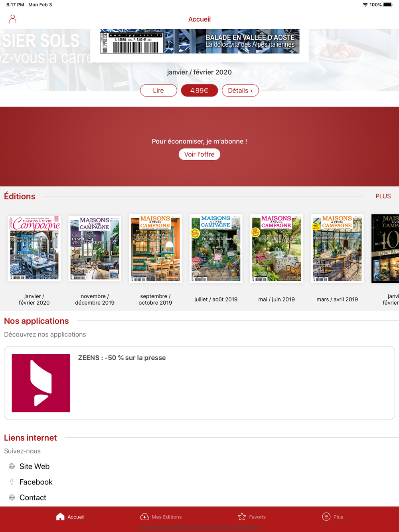This screenshot has height=532, width=399.
Task: Click the 'janvier / février 2020' featured issue date
Action: click(x=199, y=72)
